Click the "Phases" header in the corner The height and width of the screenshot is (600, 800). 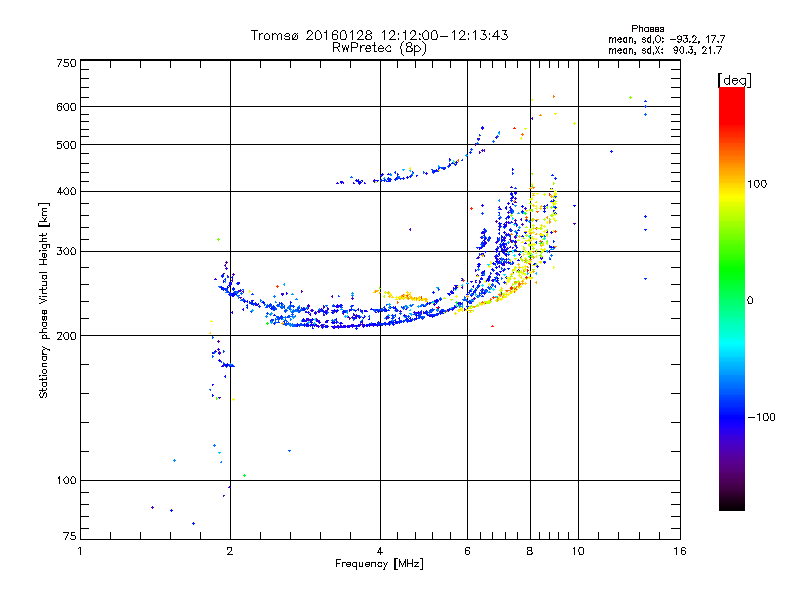coord(647,29)
